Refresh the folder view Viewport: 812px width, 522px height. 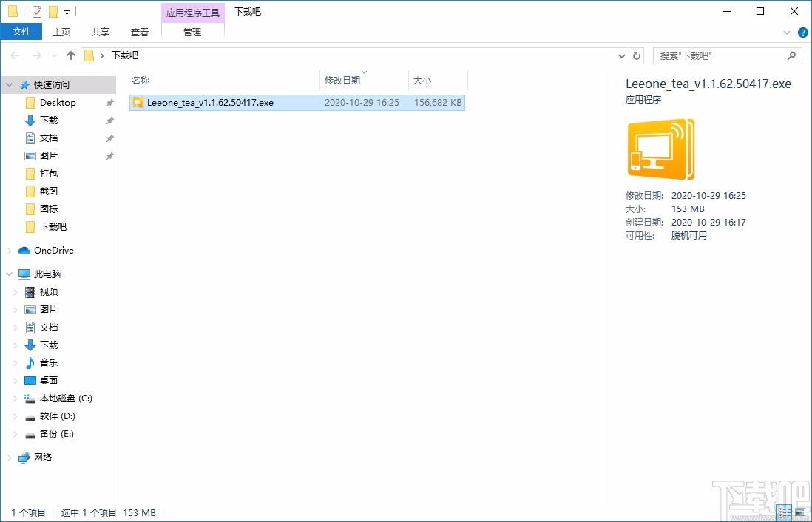637,56
